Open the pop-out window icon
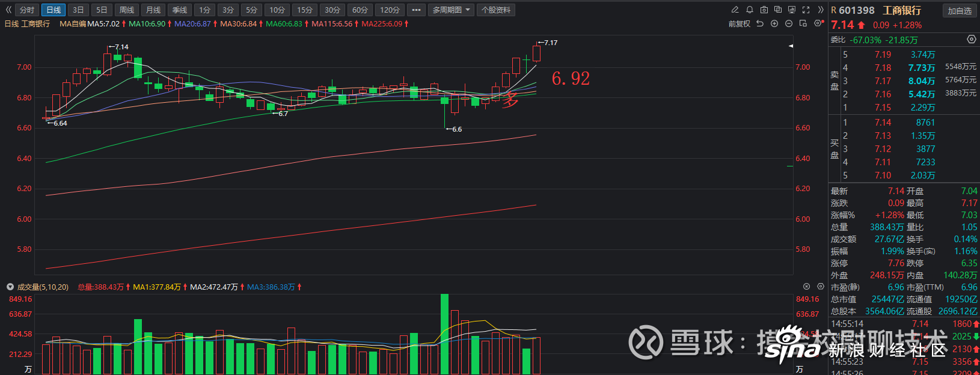The width and height of the screenshot is (980, 375). pyautogui.click(x=803, y=23)
